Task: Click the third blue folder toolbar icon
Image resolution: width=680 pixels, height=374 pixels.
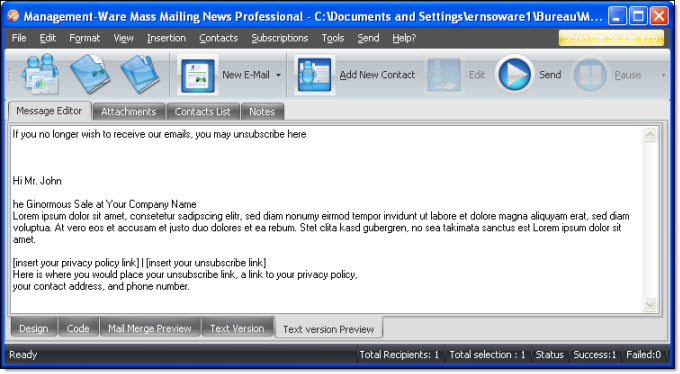Action: click(x=140, y=75)
